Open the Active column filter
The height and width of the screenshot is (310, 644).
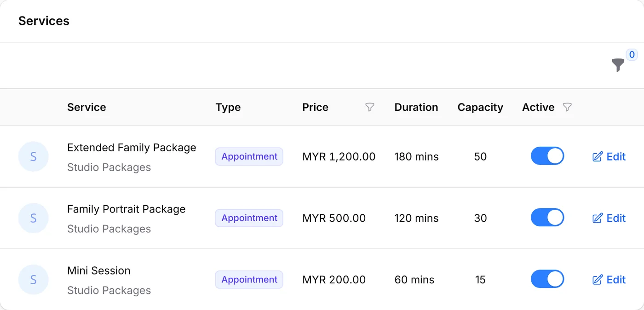(567, 107)
